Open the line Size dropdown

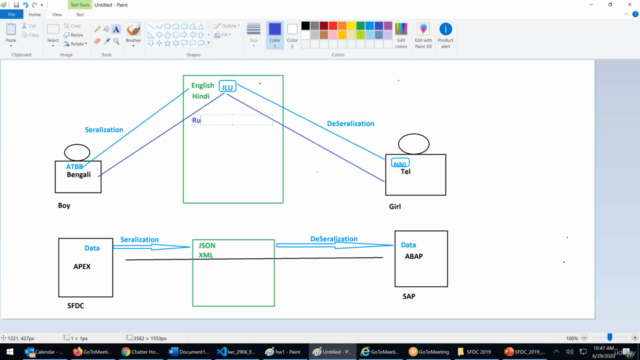pyautogui.click(x=253, y=35)
